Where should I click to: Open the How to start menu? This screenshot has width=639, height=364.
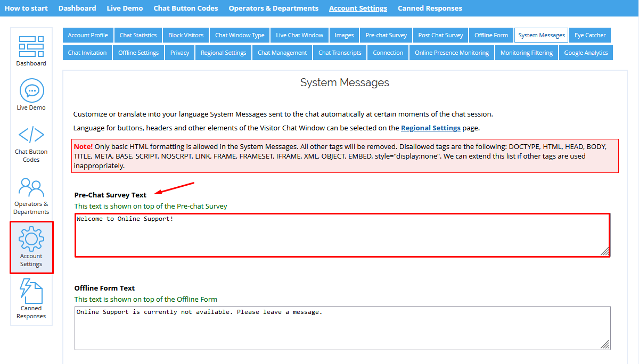(26, 8)
